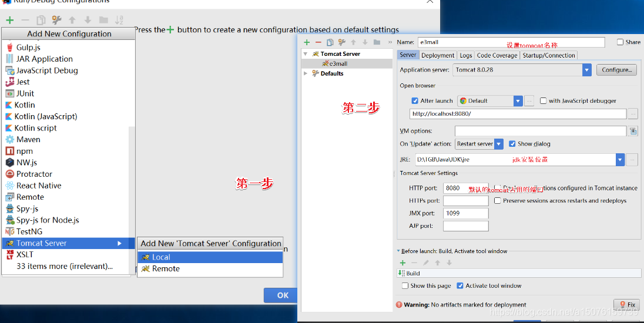Click the Configure... button
The image size is (644, 323).
click(616, 70)
